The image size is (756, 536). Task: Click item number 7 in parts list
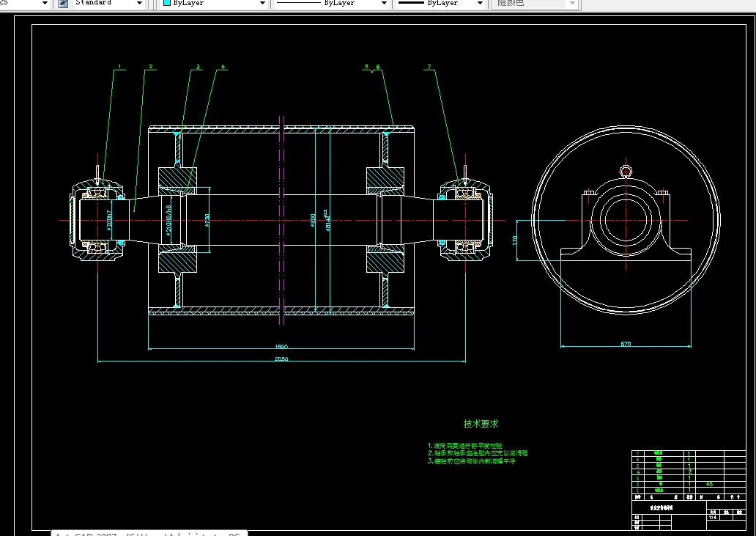point(638,453)
